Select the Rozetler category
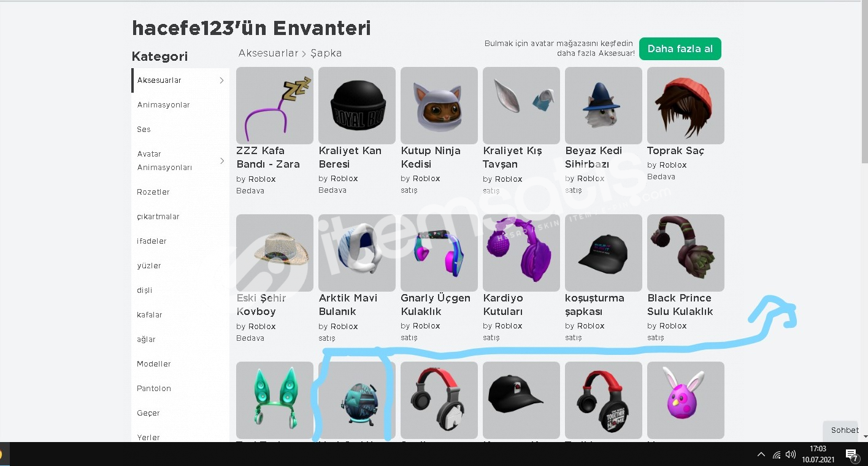 click(x=153, y=192)
